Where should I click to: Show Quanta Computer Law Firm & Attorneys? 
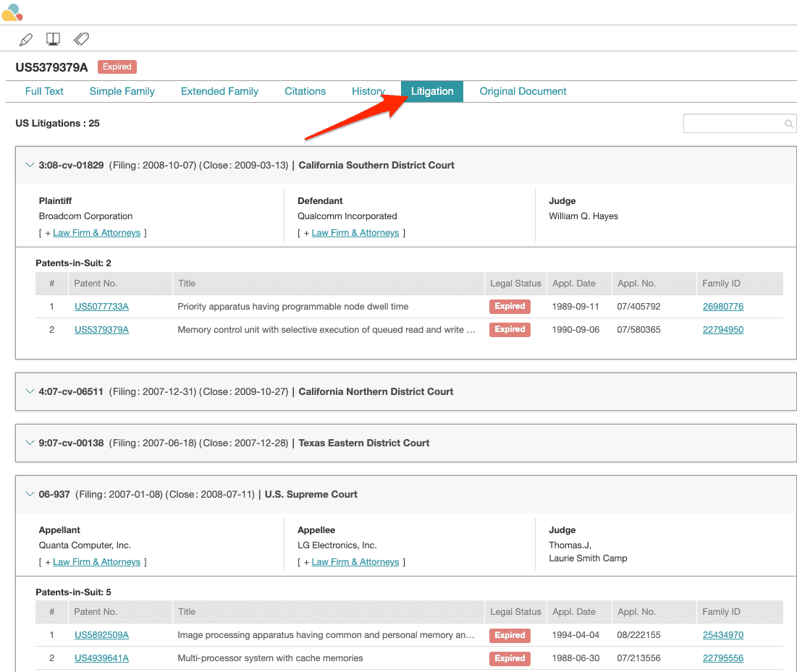tap(96, 562)
